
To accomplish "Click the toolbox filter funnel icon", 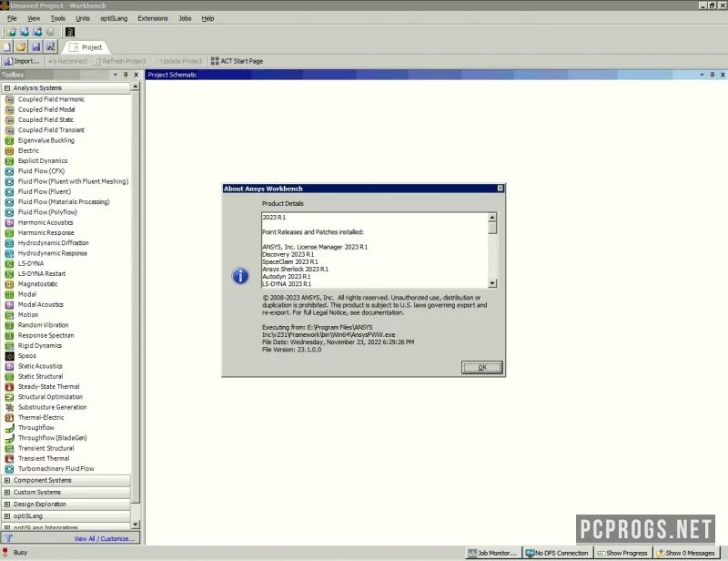I will tap(8, 538).
